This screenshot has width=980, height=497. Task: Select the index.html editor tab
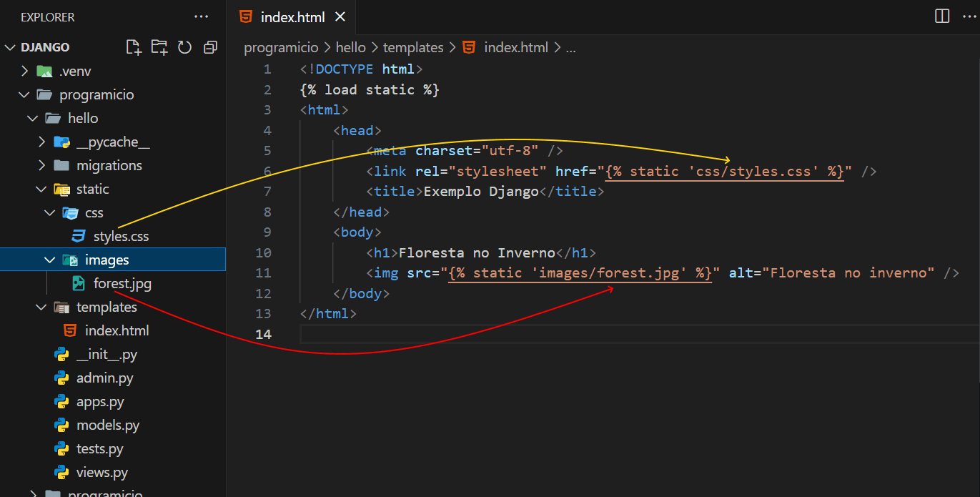(x=292, y=17)
